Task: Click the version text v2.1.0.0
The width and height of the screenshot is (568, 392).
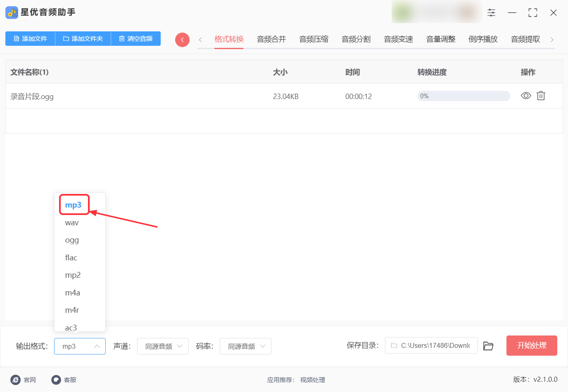Action: 545,380
